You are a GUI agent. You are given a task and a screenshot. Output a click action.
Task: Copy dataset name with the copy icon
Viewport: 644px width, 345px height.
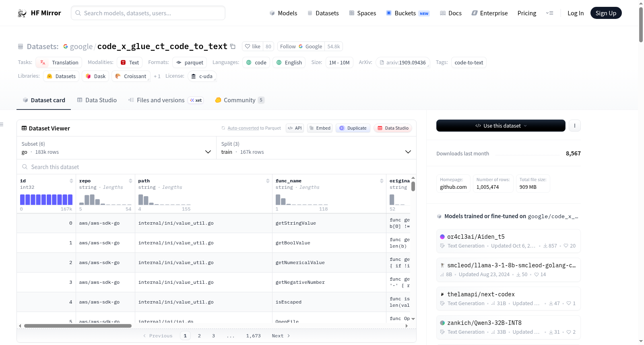pos(233,46)
